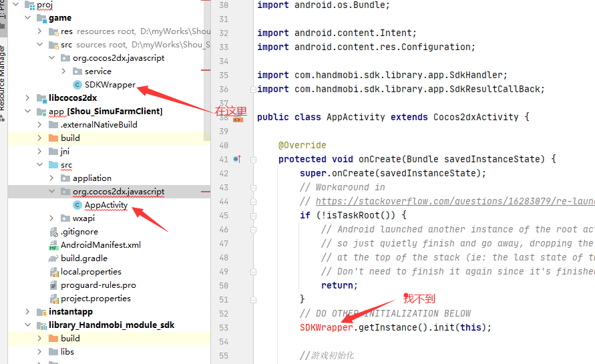Screen dimensions: 595x364
Task: Click the game module folder icon
Action: (41, 18)
